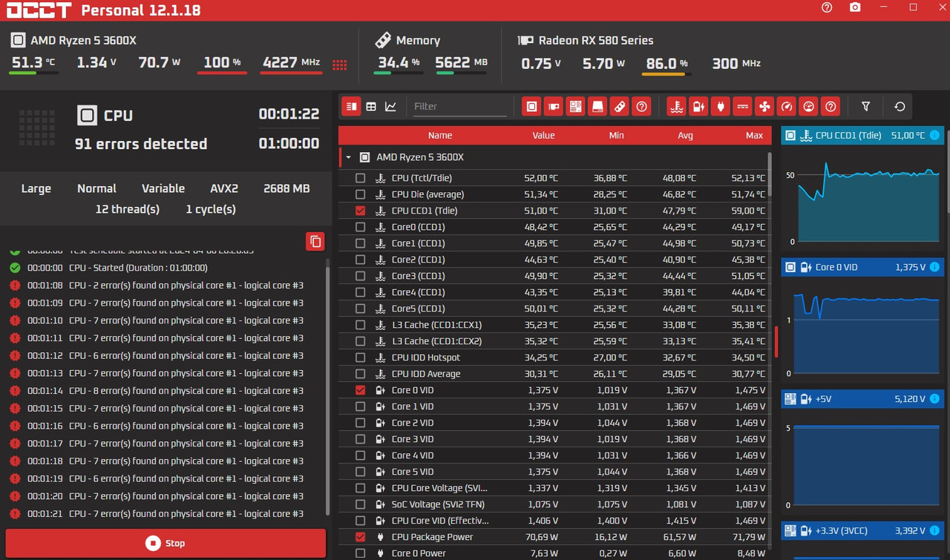Sort sensors by Value column
This screenshot has height=560, width=950.
543,136
